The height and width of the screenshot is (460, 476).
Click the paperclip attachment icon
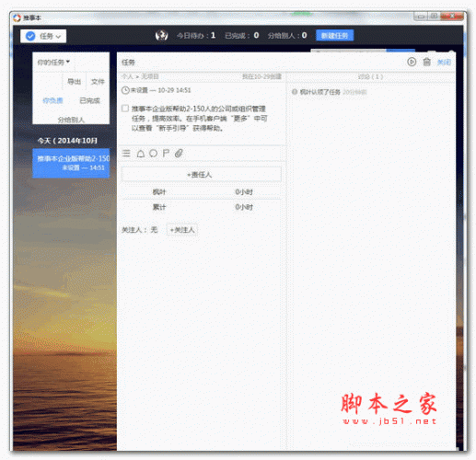(x=179, y=154)
